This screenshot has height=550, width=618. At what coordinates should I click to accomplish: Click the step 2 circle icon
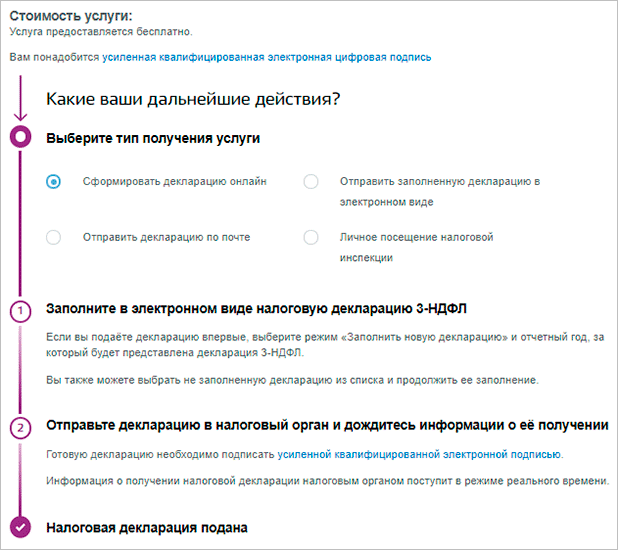(19, 427)
